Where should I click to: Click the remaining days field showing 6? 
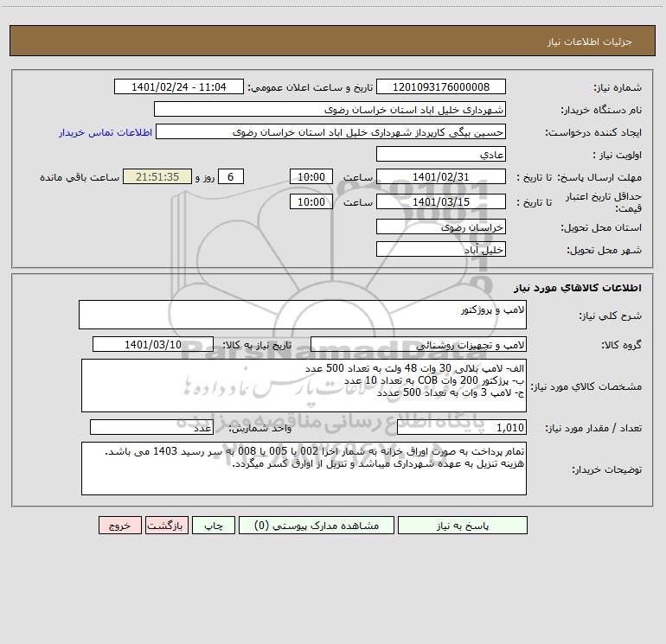pyautogui.click(x=231, y=176)
